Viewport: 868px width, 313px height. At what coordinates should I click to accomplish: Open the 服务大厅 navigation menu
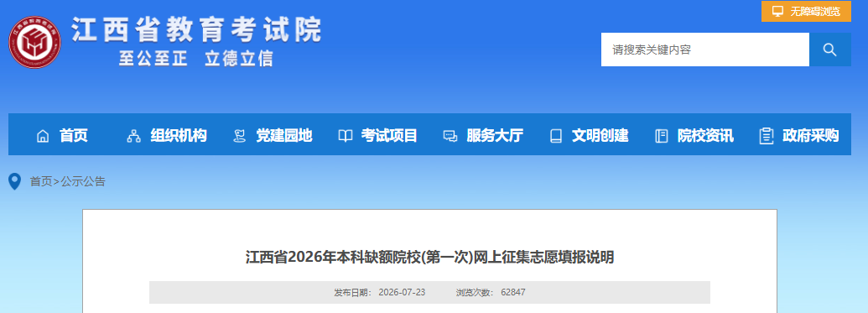pos(495,135)
